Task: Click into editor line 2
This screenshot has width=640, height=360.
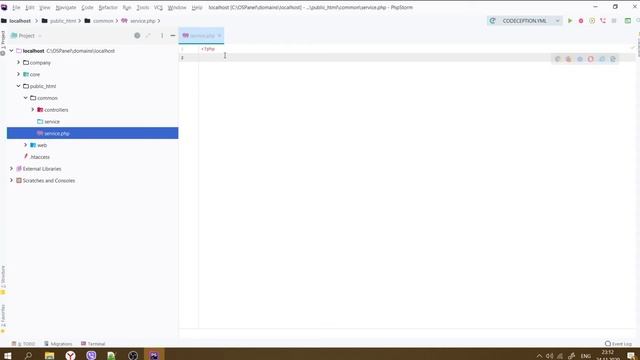Action: 416,58
